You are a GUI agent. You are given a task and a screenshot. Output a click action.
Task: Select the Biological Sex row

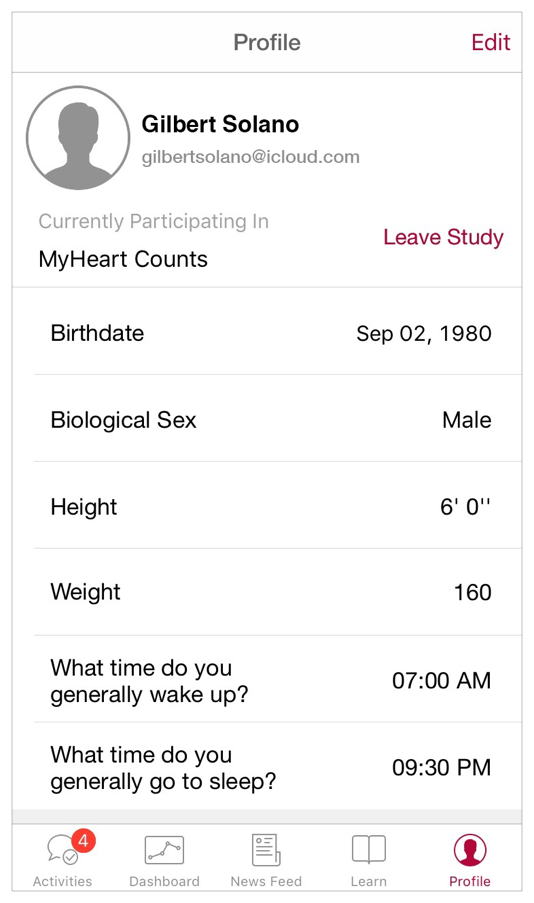click(x=278, y=419)
